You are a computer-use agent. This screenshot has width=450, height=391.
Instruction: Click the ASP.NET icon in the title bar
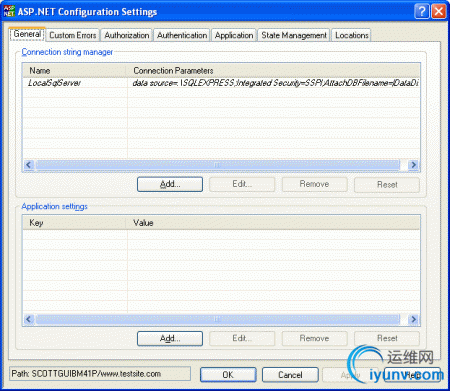(9, 11)
